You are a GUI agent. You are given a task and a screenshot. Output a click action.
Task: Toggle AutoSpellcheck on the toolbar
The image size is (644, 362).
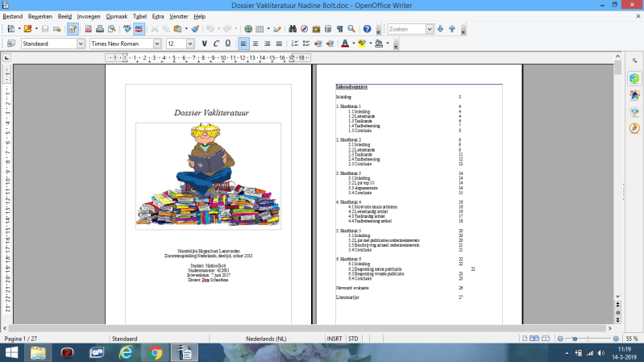pyautogui.click(x=139, y=29)
